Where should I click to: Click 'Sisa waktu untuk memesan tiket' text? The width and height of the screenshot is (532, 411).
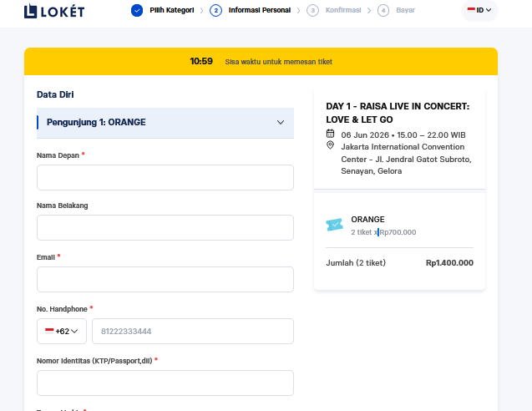click(x=279, y=62)
